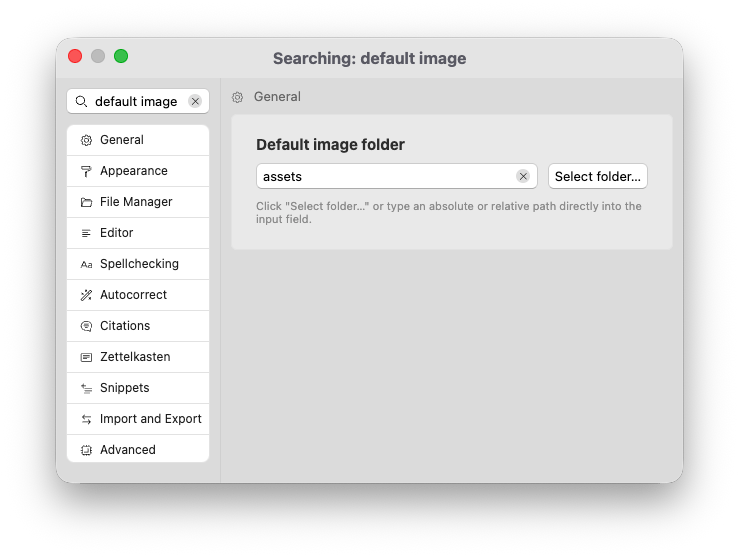The height and width of the screenshot is (557, 739).
Task: Click the Appearance paint roller icon
Action: [86, 171]
